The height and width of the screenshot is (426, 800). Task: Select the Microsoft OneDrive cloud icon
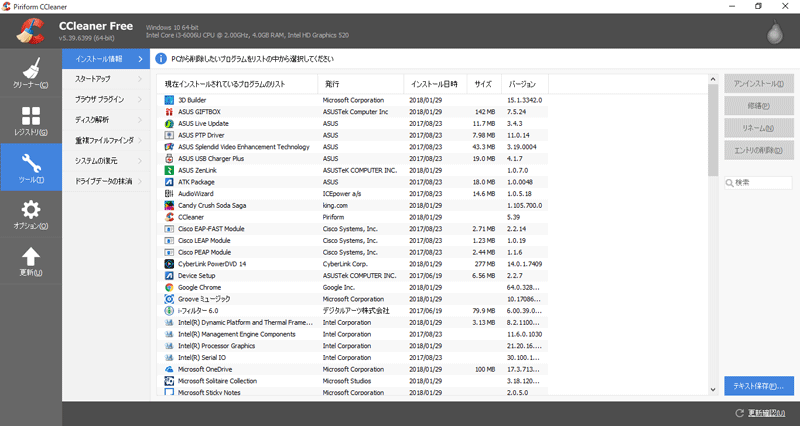[169, 369]
